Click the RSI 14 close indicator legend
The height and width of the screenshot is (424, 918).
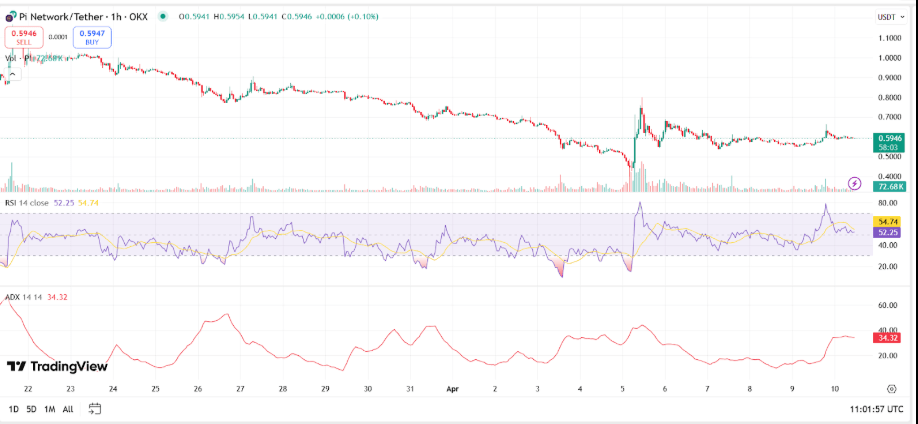point(29,202)
